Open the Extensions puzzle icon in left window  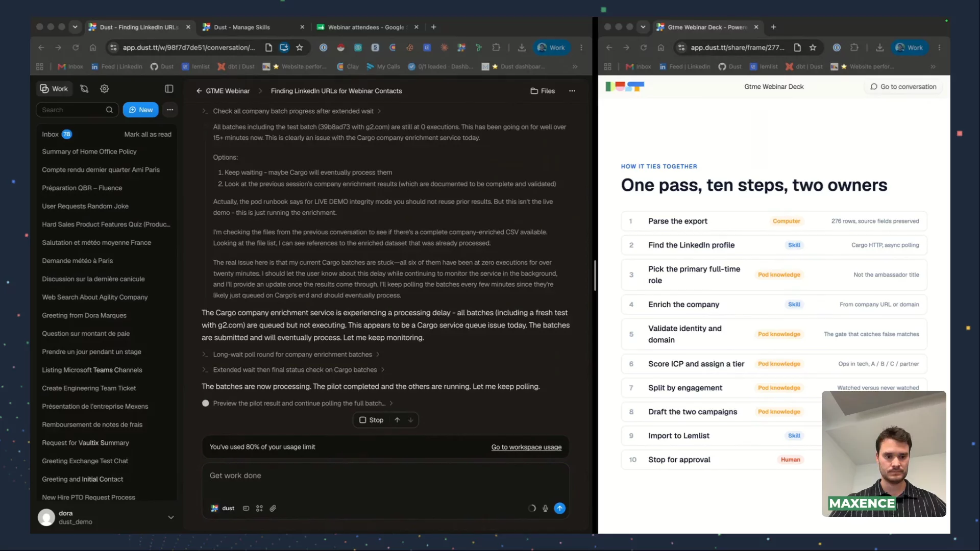496,47
